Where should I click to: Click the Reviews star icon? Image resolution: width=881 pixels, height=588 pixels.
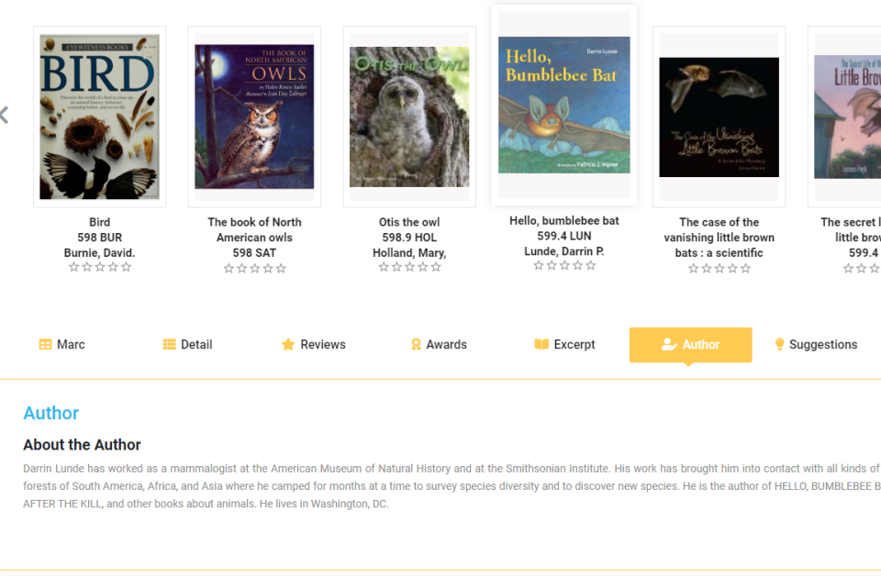(x=288, y=345)
